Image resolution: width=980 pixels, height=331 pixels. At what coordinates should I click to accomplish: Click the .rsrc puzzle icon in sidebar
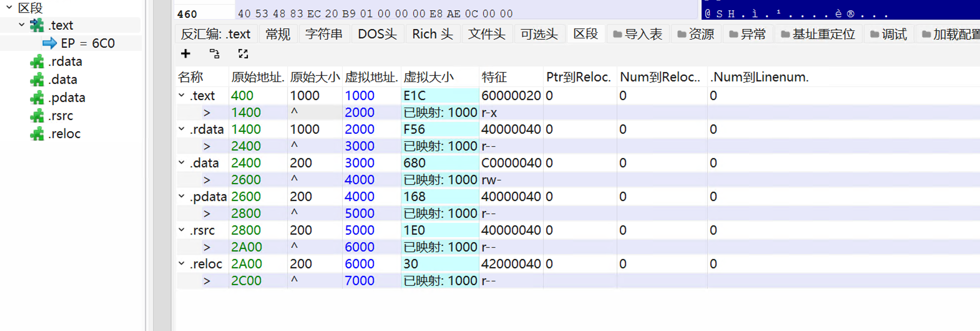click(37, 116)
